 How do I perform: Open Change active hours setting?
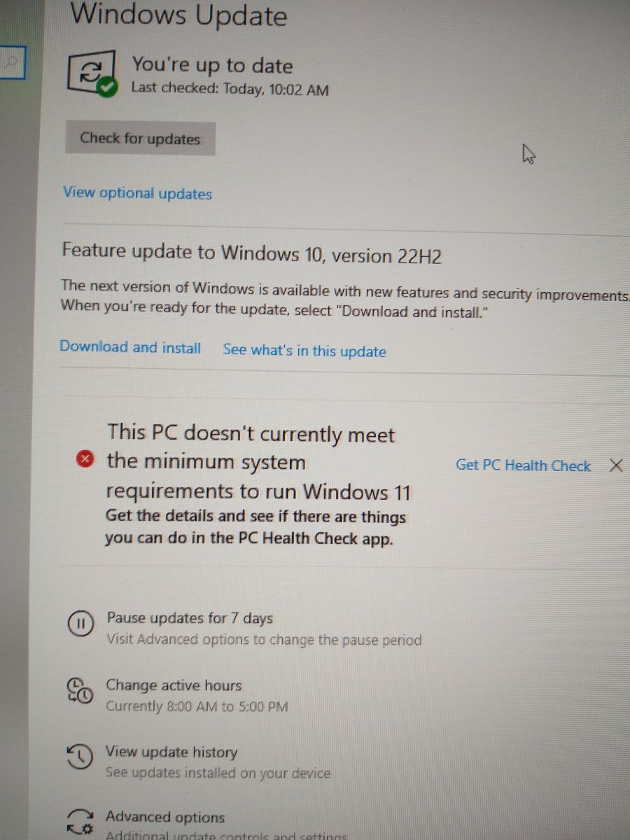(x=174, y=685)
